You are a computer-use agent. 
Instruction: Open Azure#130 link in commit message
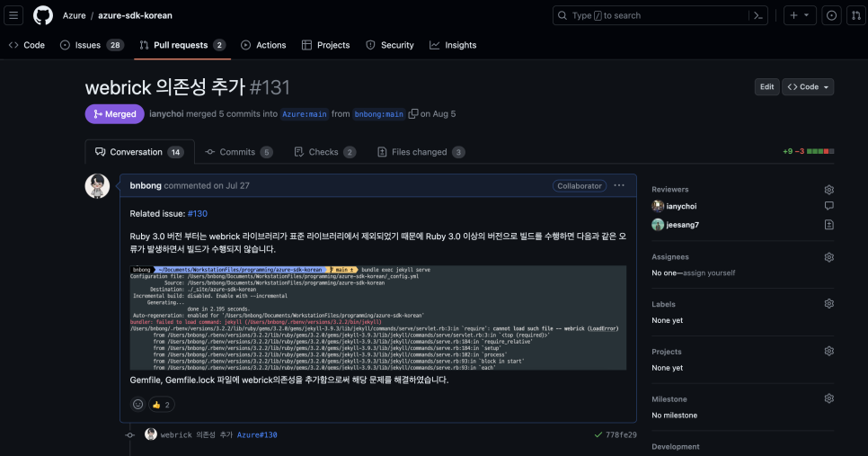click(257, 435)
